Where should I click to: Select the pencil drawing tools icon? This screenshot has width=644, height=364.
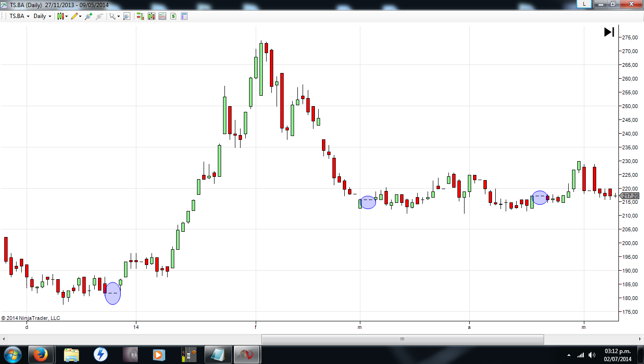(x=74, y=16)
